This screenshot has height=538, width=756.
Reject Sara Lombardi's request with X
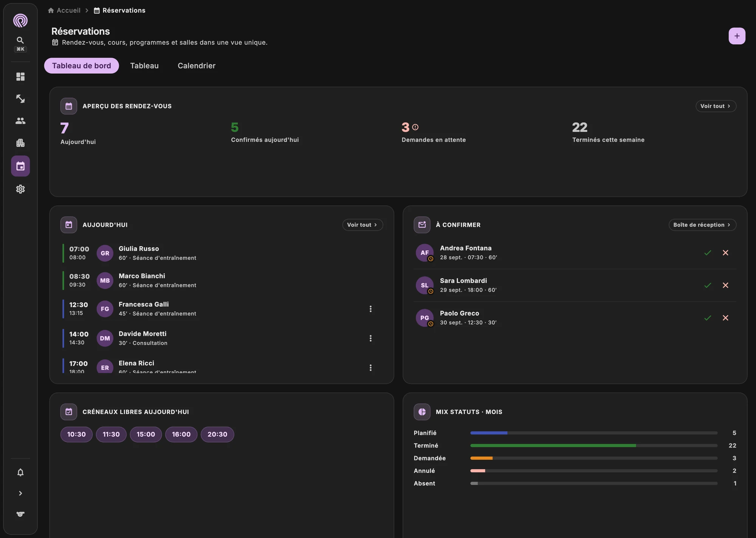click(725, 285)
